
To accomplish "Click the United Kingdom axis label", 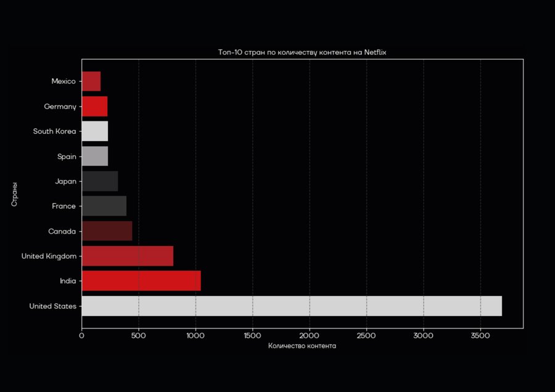I will pos(49,256).
